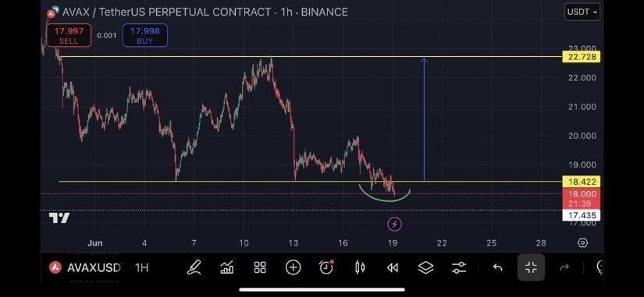Change the candlestick chart type

point(360,268)
